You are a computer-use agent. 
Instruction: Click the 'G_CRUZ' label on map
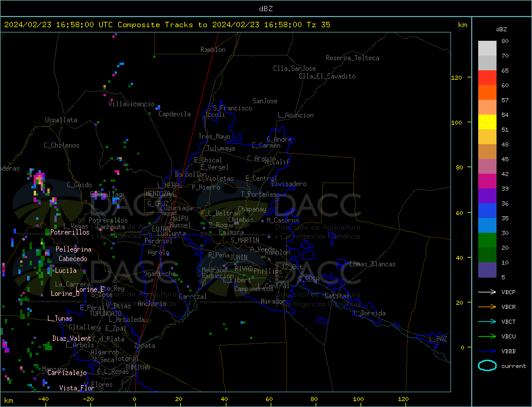(x=158, y=204)
